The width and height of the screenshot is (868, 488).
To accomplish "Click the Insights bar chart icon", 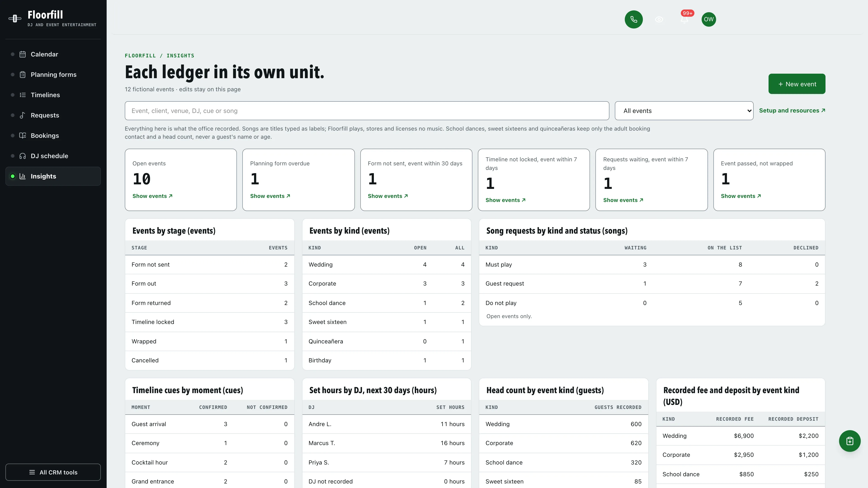I will (x=23, y=176).
